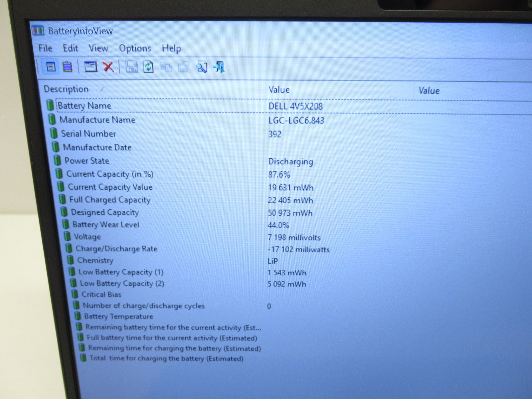The height and width of the screenshot is (399, 532).
Task: Click the battery icon beside Battery Name
Action: coord(50,105)
